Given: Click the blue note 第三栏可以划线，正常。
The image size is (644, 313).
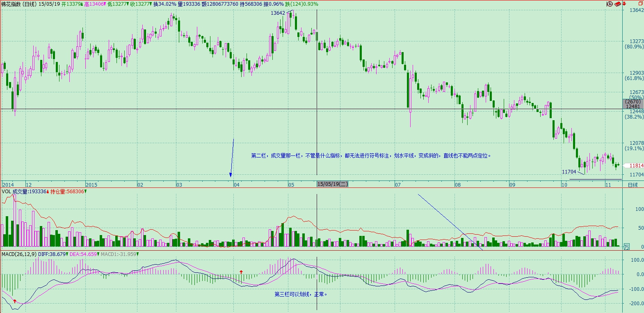Looking at the screenshot, I should point(301,294).
